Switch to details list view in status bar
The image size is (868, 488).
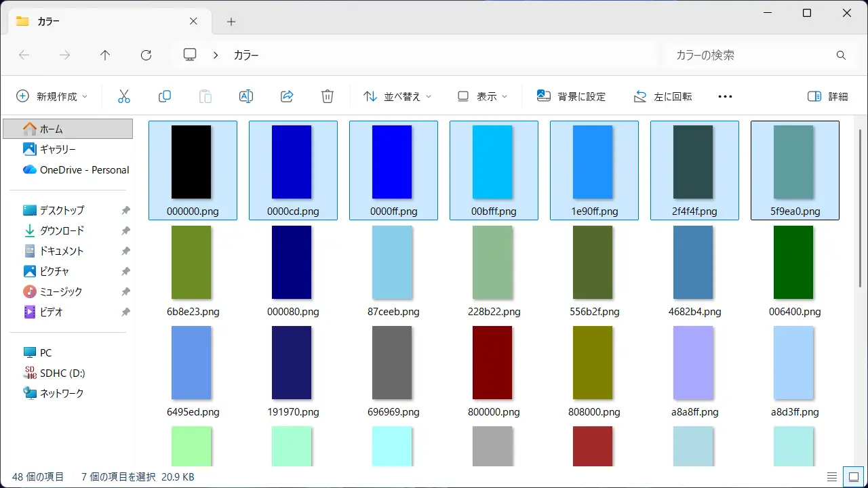[x=832, y=476]
